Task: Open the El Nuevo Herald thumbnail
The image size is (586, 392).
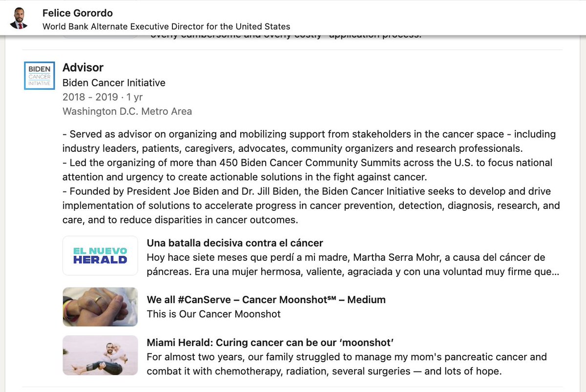Action: tap(100, 256)
